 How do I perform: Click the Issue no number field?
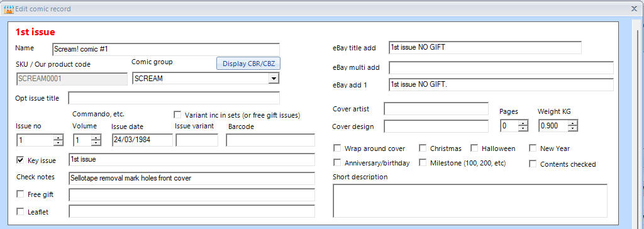click(35, 140)
